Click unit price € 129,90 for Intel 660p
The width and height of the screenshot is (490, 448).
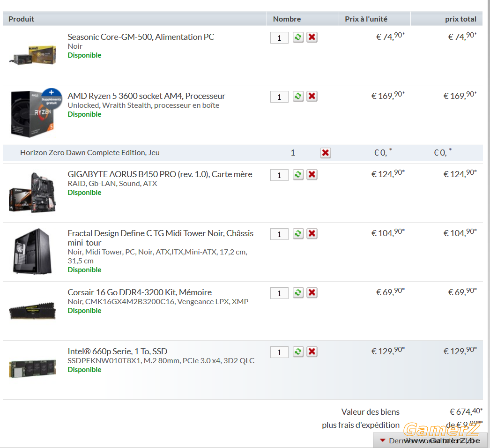coord(388,351)
